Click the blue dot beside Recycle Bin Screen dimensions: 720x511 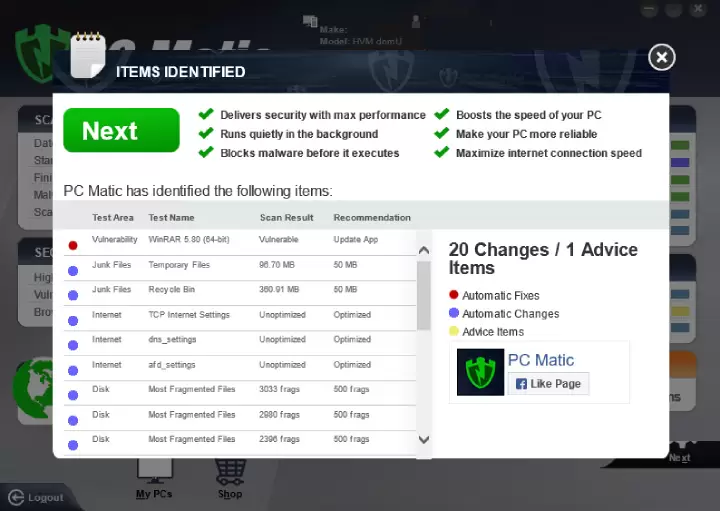pyautogui.click(x=73, y=295)
